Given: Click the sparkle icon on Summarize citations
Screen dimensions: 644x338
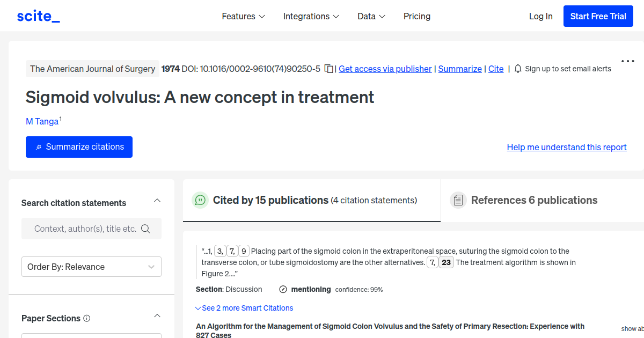Looking at the screenshot, I should coord(38,146).
